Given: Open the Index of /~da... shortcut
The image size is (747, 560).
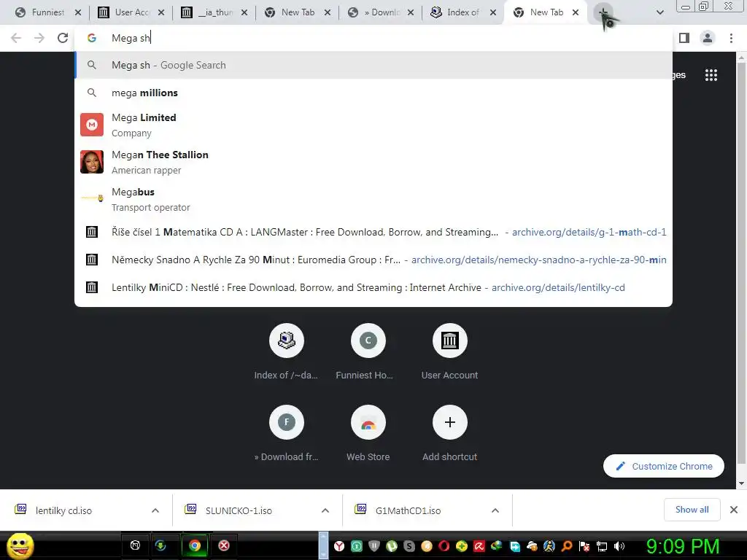Looking at the screenshot, I should coord(286,352).
